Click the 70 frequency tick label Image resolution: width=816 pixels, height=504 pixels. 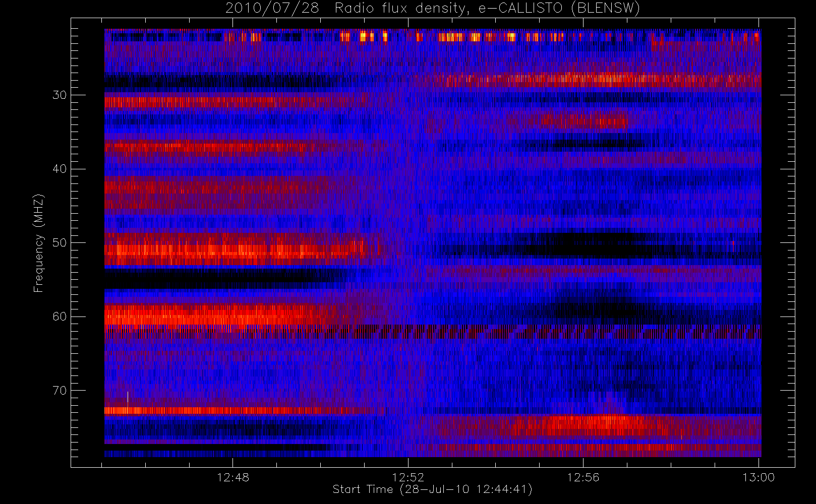click(60, 391)
